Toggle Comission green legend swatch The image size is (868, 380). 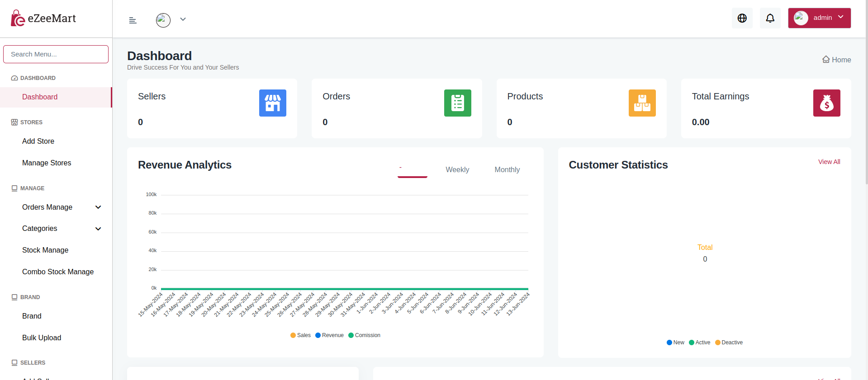(x=351, y=335)
